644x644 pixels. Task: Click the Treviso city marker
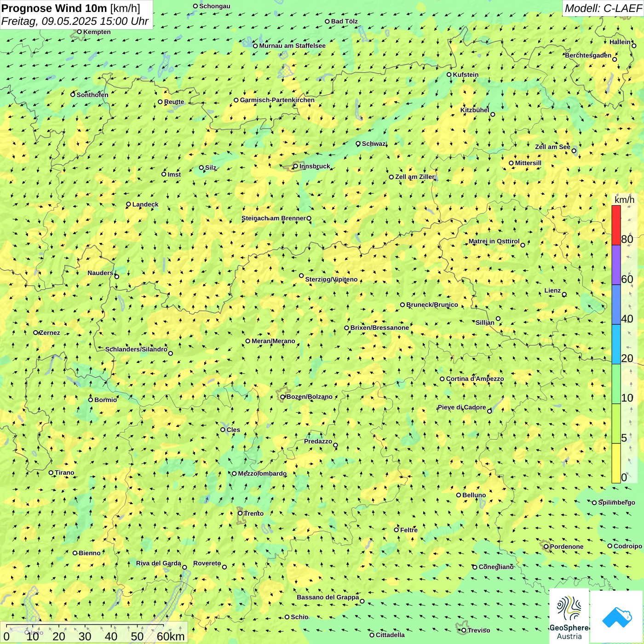(464, 630)
